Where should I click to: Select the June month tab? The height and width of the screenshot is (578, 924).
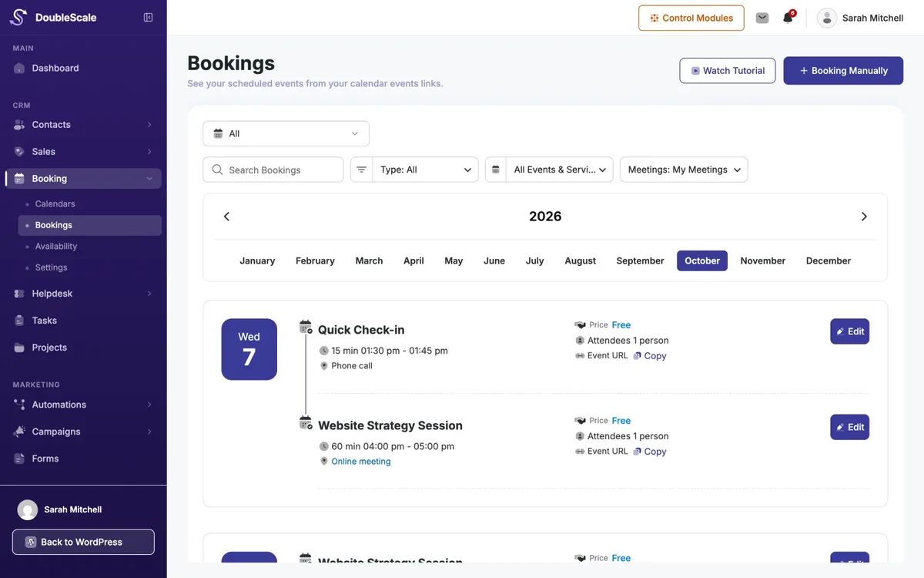(x=494, y=260)
